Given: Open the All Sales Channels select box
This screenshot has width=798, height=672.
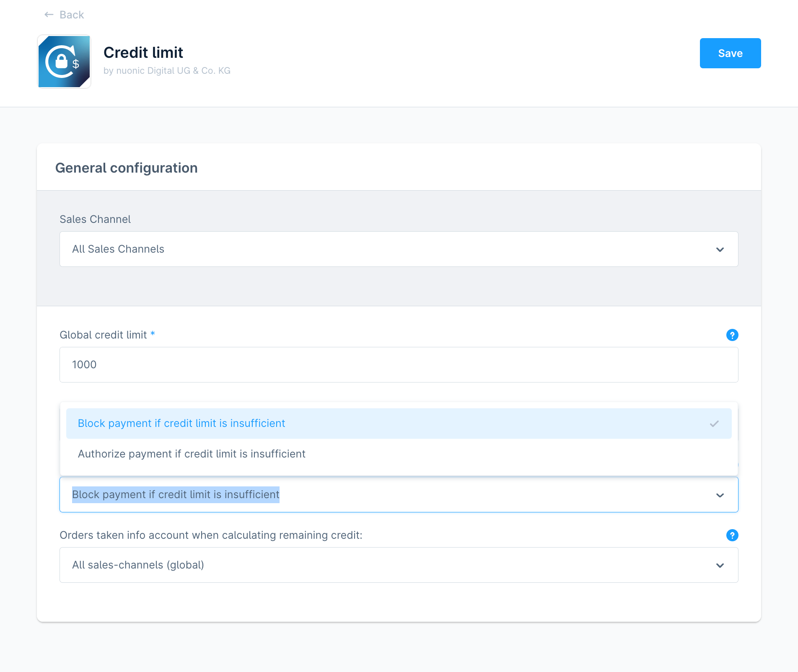Looking at the screenshot, I should [x=399, y=249].
